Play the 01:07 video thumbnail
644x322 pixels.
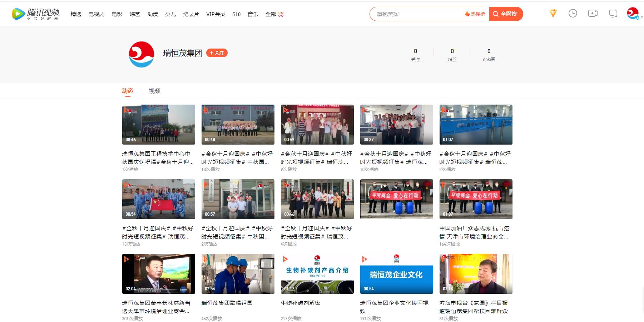(476, 125)
